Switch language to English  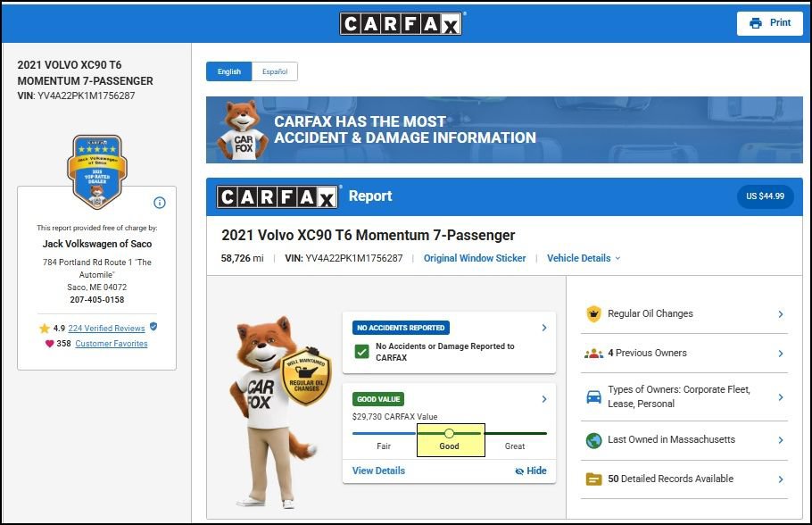pyautogui.click(x=229, y=71)
